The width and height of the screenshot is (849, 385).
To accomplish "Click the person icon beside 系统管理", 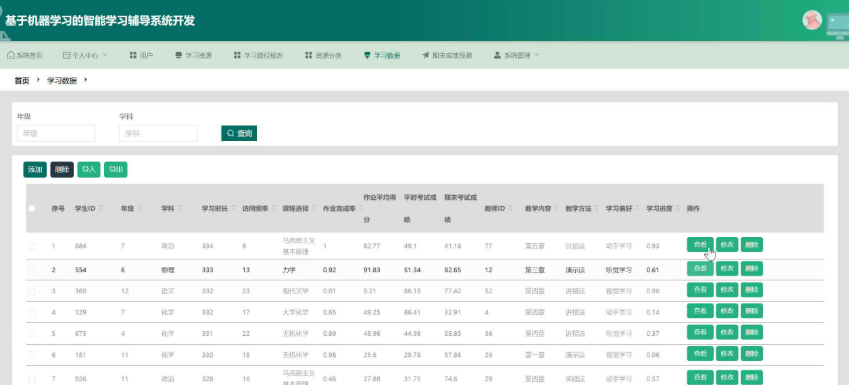I will (x=497, y=55).
